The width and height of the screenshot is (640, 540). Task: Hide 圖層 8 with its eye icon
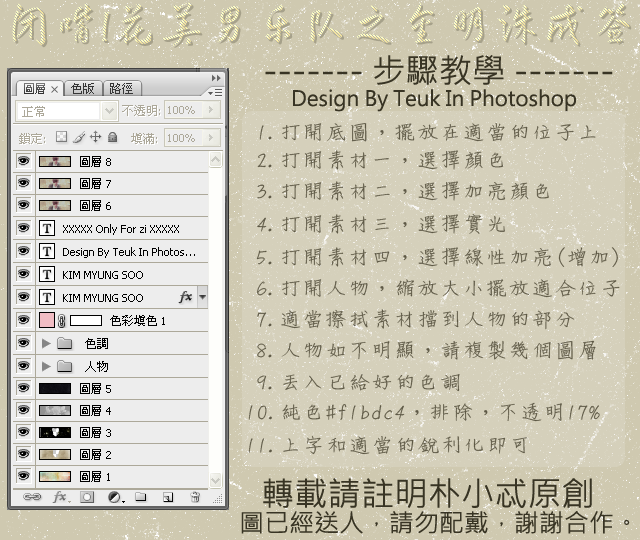click(x=24, y=160)
